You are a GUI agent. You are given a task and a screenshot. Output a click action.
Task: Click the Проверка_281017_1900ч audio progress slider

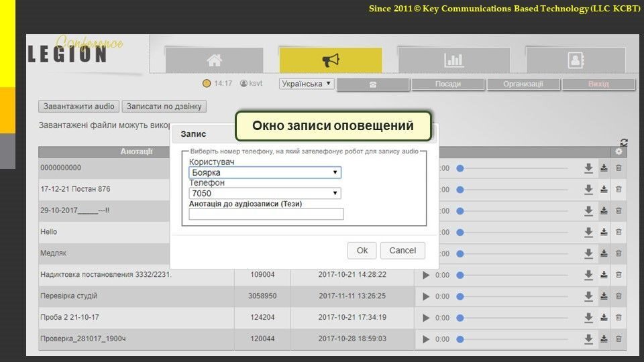(x=513, y=339)
